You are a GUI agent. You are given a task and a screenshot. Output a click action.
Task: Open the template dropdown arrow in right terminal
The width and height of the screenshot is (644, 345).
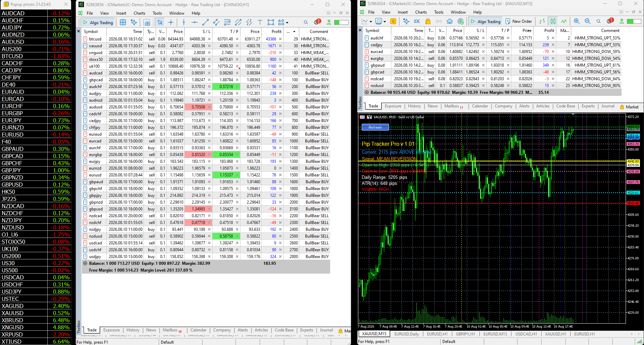coord(385,22)
